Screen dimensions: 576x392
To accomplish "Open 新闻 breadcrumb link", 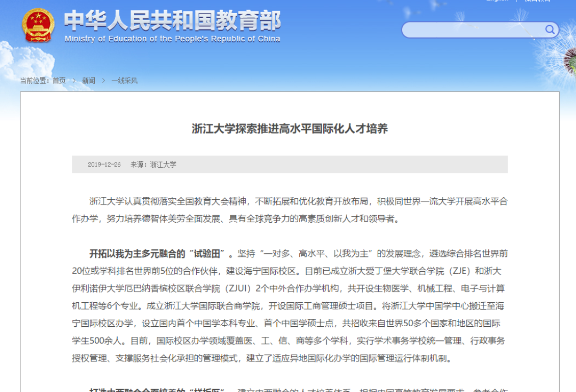I will tap(89, 81).
